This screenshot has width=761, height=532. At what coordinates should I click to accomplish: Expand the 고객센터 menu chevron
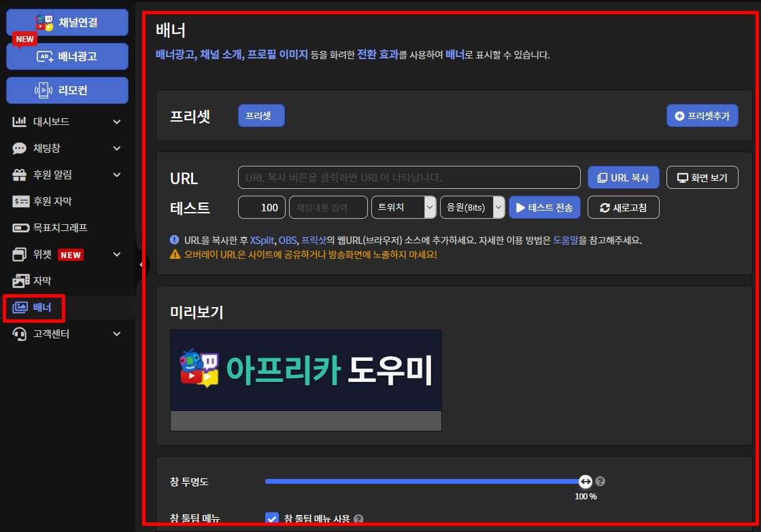click(x=117, y=334)
